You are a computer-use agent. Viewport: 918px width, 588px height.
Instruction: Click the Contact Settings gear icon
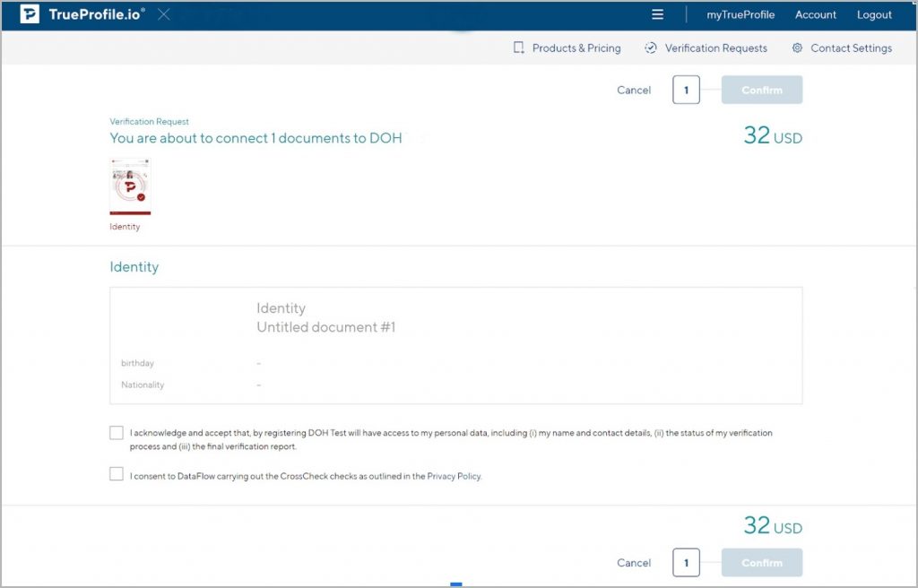click(797, 48)
